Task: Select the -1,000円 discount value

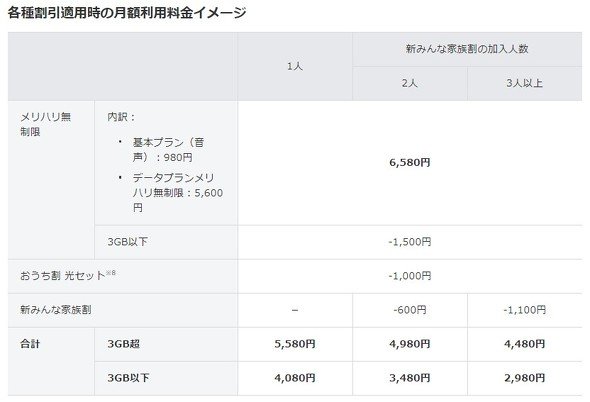Action: coord(409,276)
